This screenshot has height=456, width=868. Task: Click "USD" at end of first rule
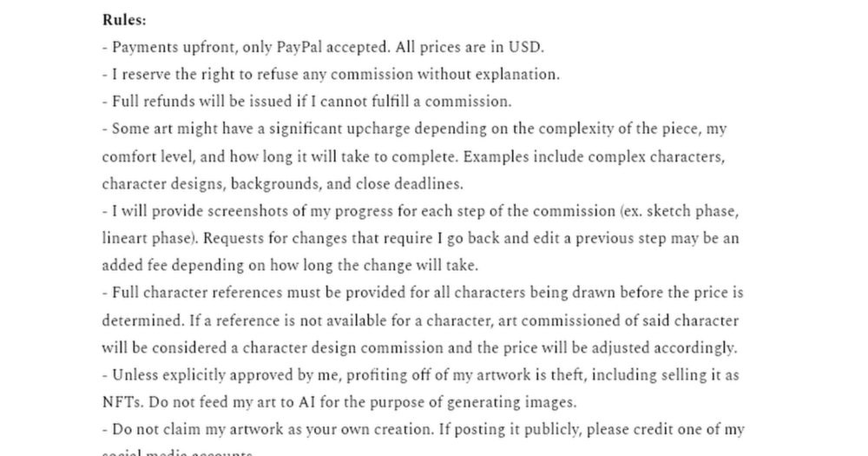click(x=526, y=47)
